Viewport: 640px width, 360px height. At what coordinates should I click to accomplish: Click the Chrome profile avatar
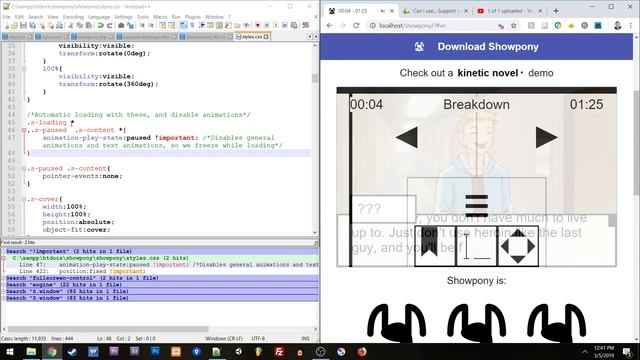618,25
